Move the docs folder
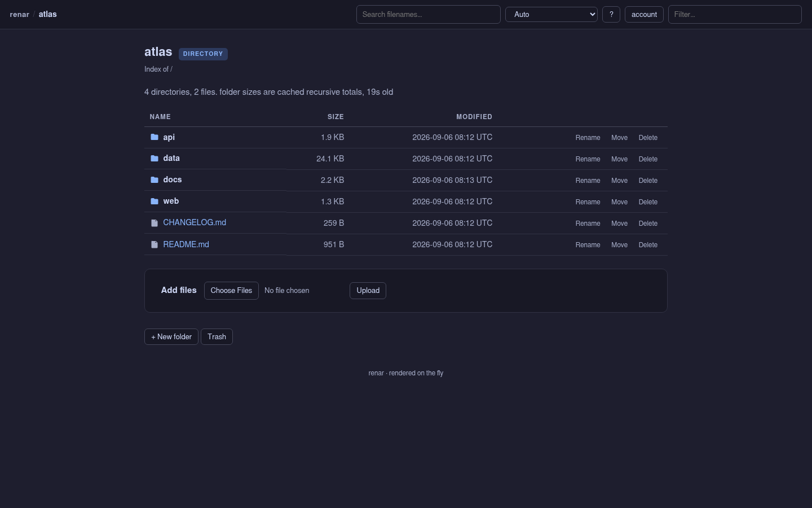Viewport: 812px width, 508px height. (x=619, y=181)
